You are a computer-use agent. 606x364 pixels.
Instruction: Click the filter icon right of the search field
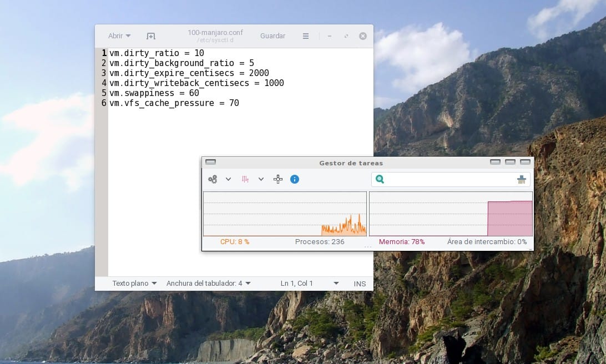(x=521, y=179)
